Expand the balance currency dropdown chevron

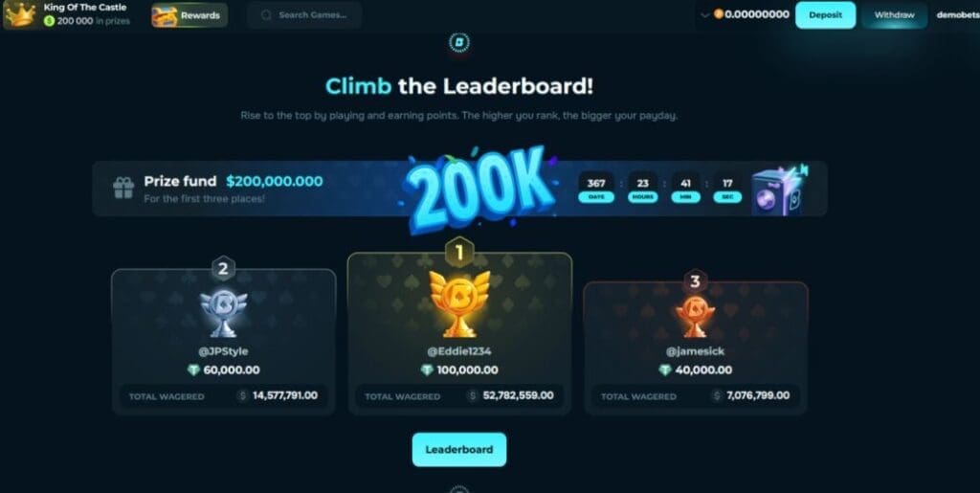[x=705, y=15]
